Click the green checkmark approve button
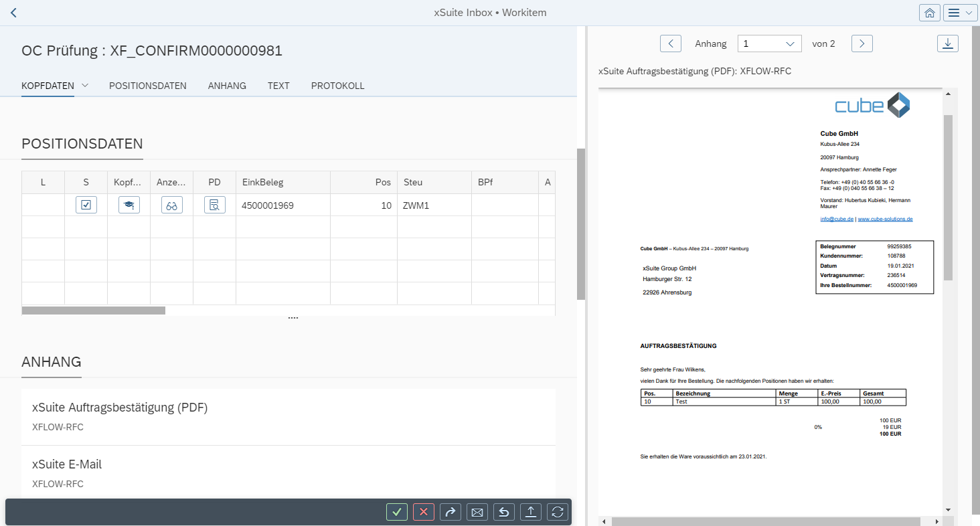980x526 pixels. tap(397, 512)
